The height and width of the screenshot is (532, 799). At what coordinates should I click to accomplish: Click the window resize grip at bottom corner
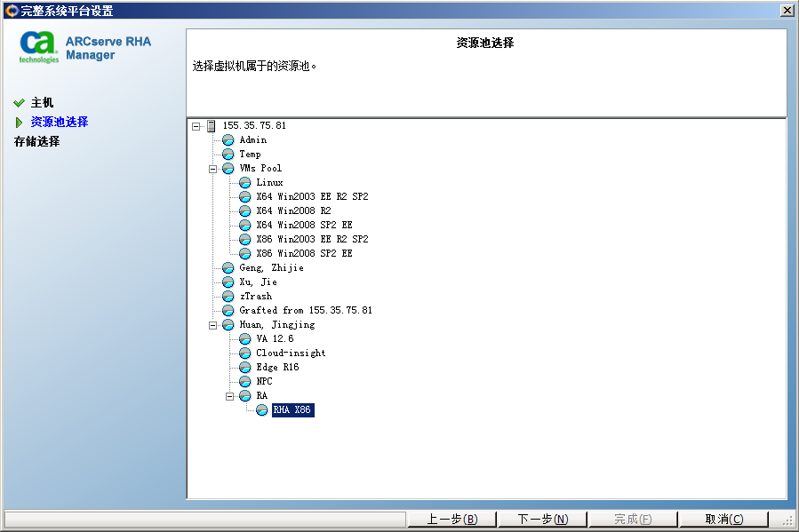[x=787, y=520]
